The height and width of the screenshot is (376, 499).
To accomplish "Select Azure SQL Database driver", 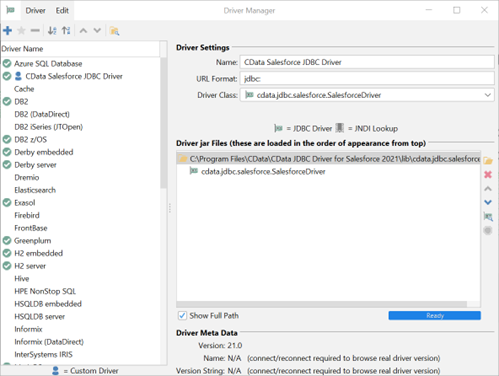I will point(48,63).
